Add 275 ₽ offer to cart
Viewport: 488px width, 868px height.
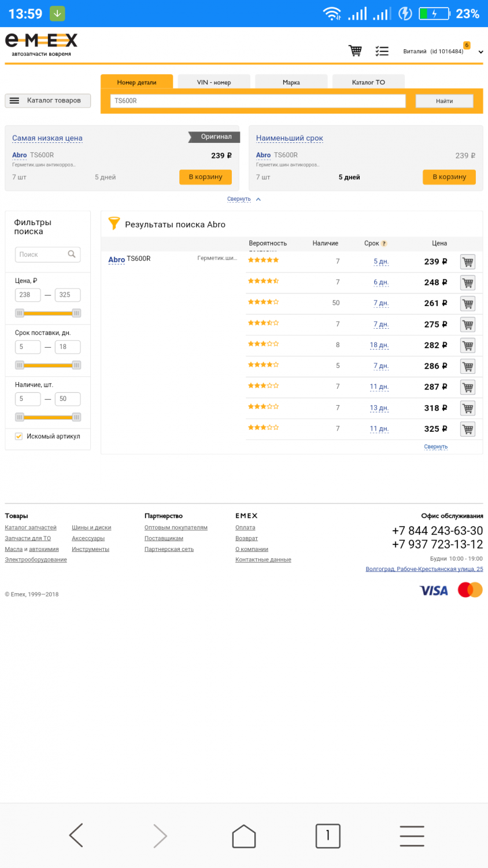coord(468,324)
